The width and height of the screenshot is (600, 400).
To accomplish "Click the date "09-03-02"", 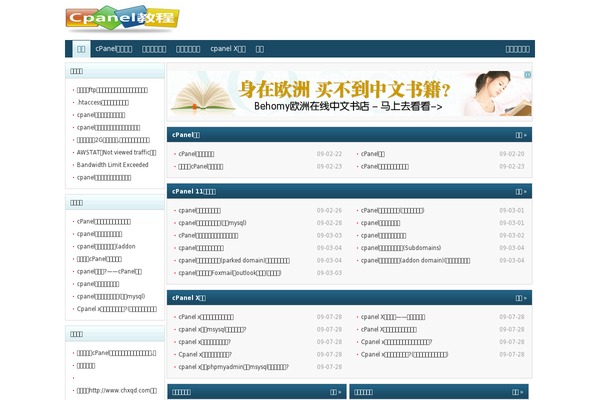I will [512, 235].
